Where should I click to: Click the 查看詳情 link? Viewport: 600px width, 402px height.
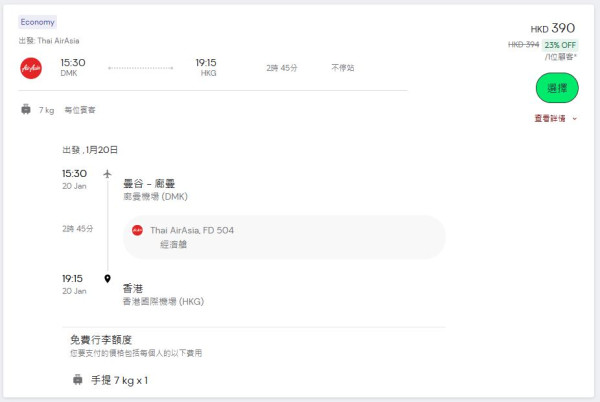click(549, 118)
